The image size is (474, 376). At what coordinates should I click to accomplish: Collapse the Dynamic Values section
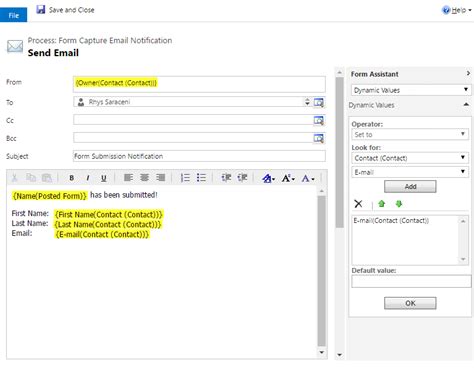pyautogui.click(x=466, y=105)
